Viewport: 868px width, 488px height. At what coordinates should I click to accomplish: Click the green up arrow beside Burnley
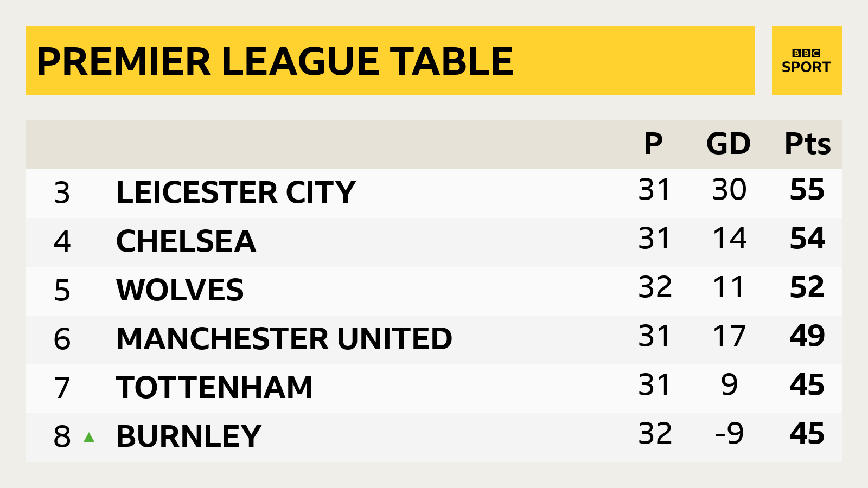point(89,437)
